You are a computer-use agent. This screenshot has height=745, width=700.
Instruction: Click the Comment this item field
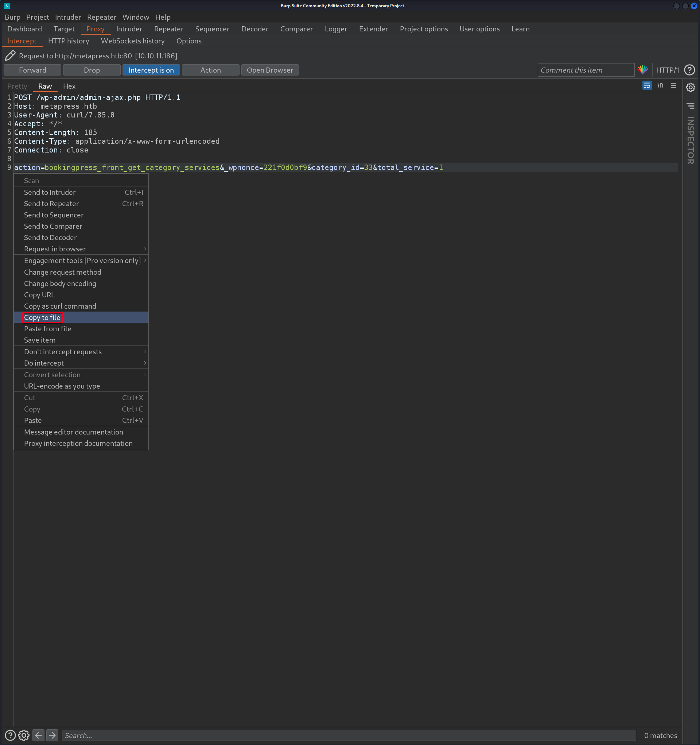coord(586,70)
